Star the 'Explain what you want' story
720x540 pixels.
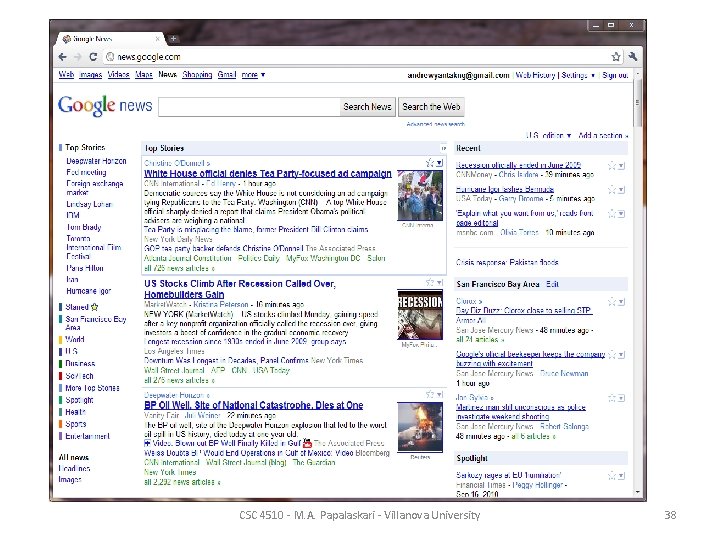(612, 213)
